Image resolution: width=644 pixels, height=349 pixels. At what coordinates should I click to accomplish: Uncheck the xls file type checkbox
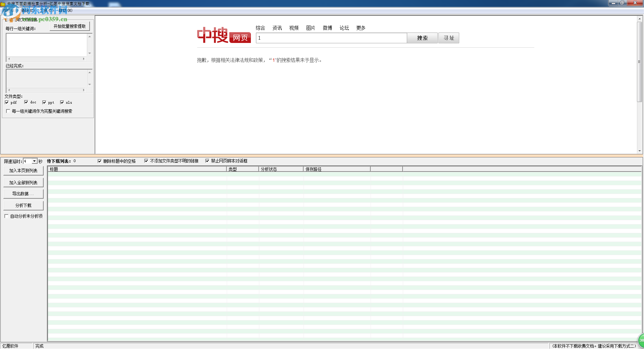click(62, 102)
